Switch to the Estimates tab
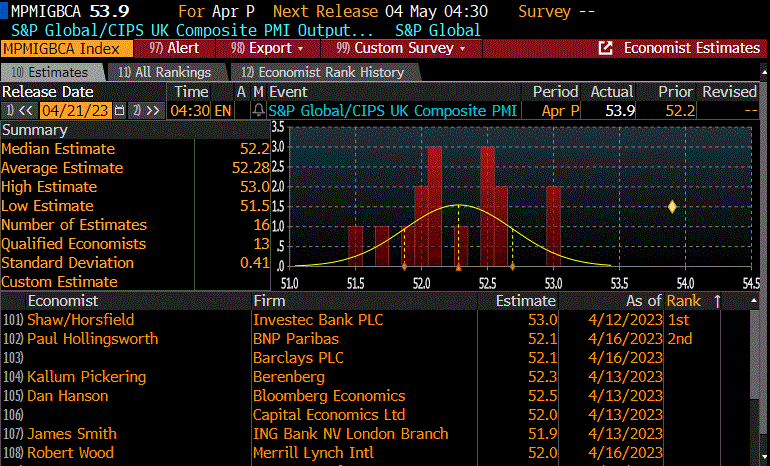This screenshot has width=770, height=466. 53,72
